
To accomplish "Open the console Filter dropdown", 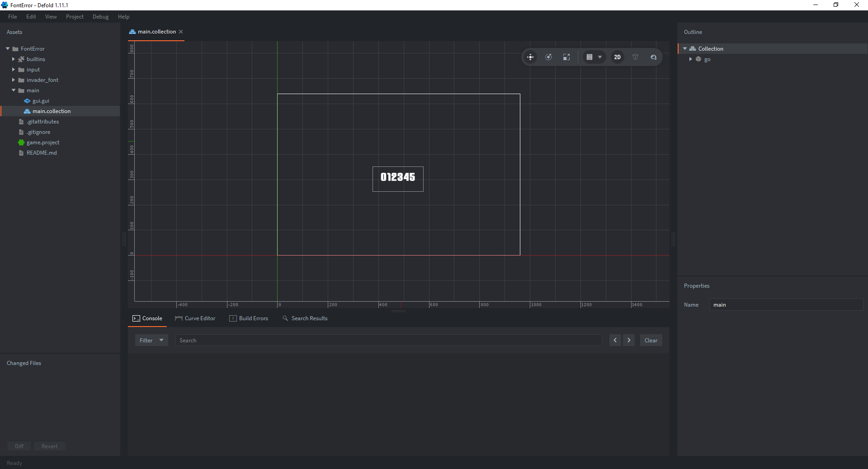I will tap(151, 340).
